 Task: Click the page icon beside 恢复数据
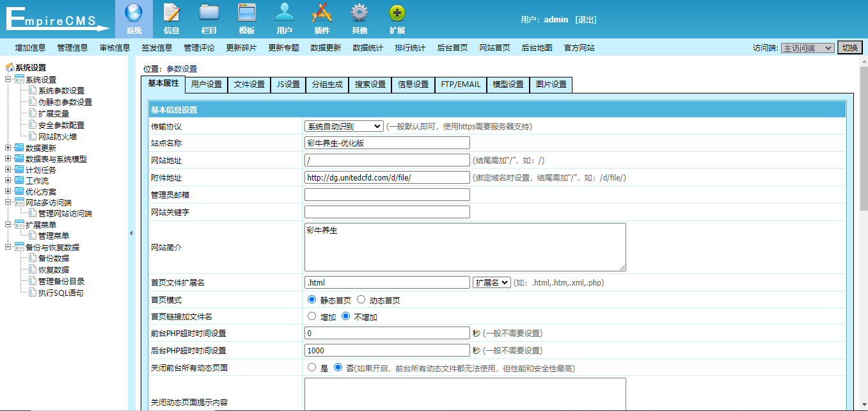(33, 270)
